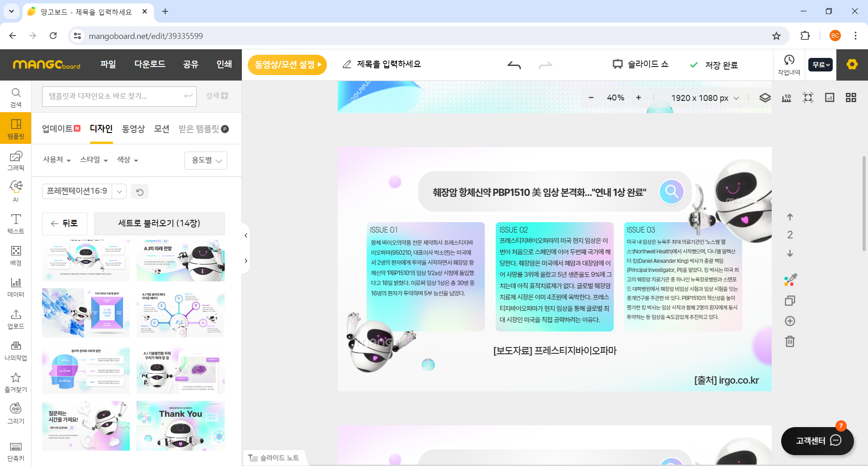Viewport: 868px width, 466px height.
Task: Collapse the left panel with arrow
Action: click(x=245, y=235)
